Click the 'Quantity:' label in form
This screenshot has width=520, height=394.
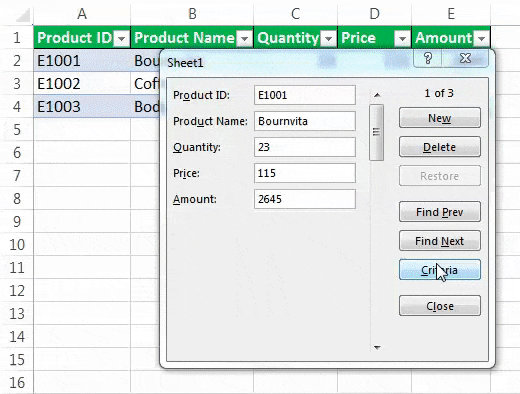(x=197, y=147)
